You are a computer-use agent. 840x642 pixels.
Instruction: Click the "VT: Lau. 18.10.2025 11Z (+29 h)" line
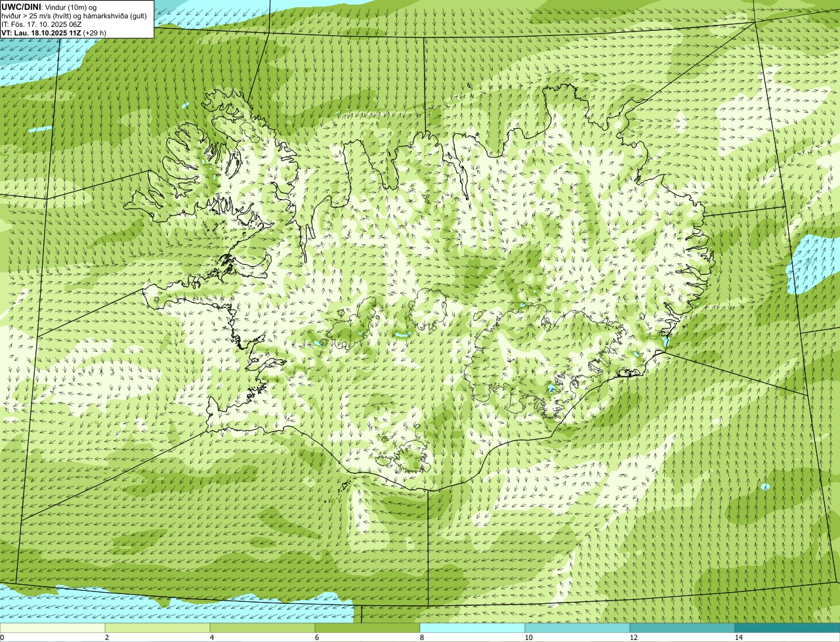pyautogui.click(x=54, y=33)
